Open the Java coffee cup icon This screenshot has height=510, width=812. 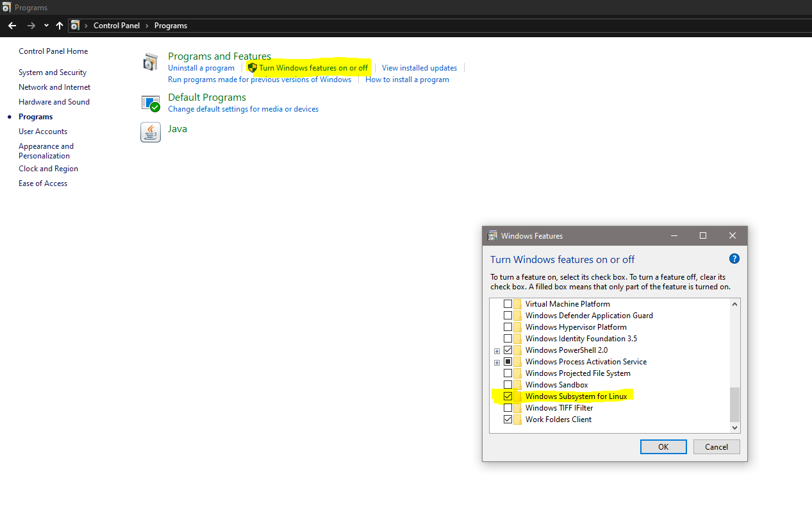(150, 132)
